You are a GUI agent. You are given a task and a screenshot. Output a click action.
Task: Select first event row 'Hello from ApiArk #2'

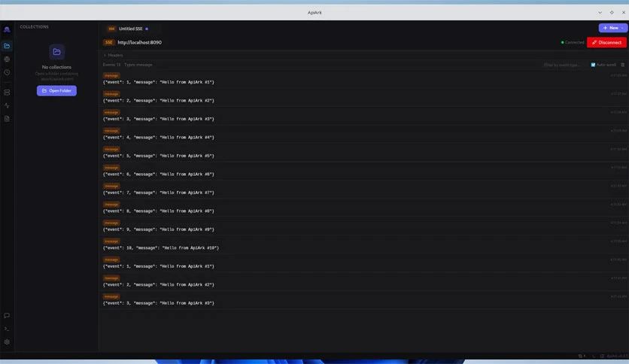[x=364, y=98]
